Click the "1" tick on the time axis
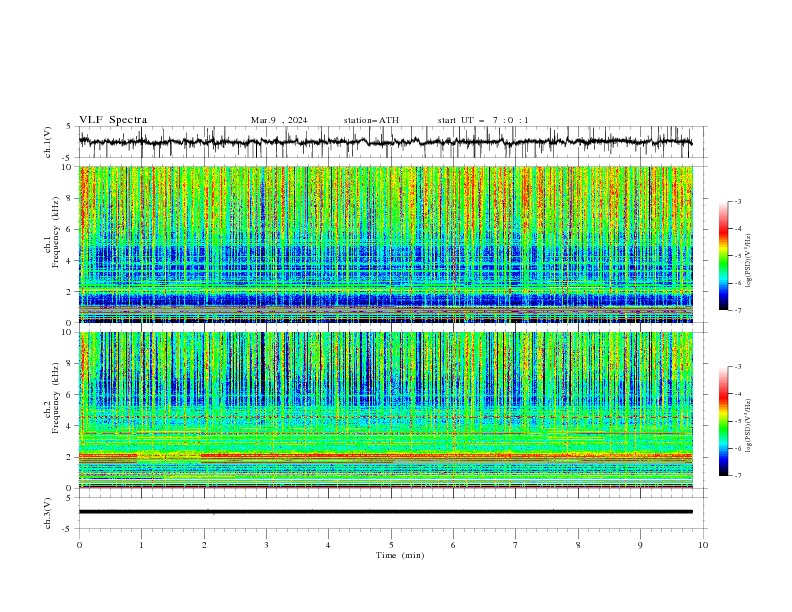Screen dimensions: 792x612 [x=141, y=545]
